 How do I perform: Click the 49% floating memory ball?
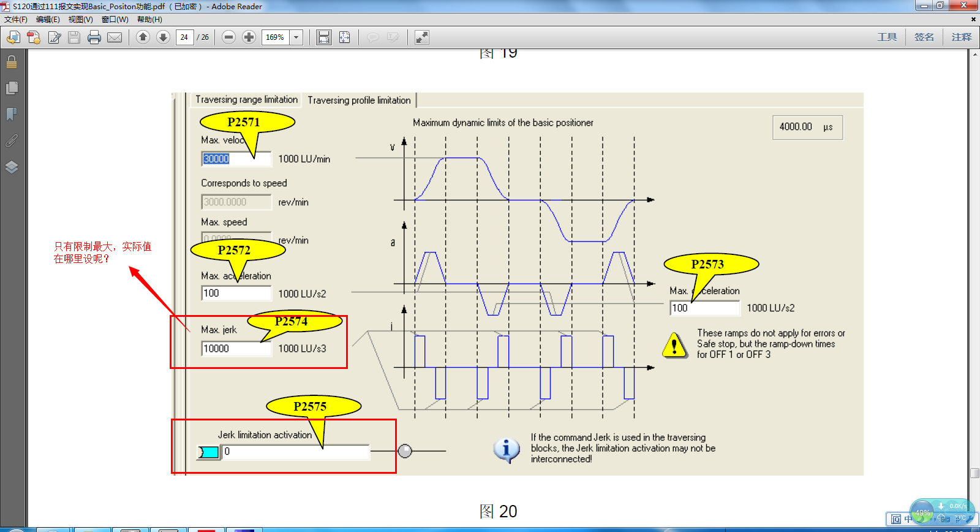click(x=922, y=512)
